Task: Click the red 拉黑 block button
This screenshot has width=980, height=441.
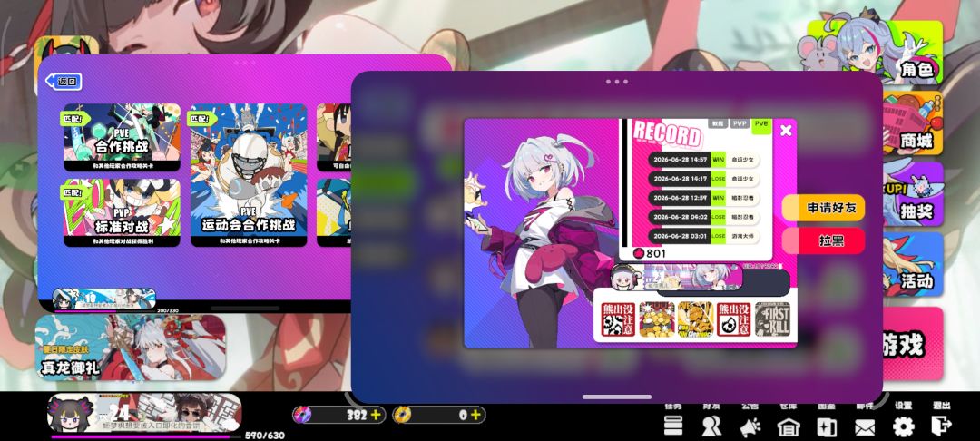Action: coord(824,240)
